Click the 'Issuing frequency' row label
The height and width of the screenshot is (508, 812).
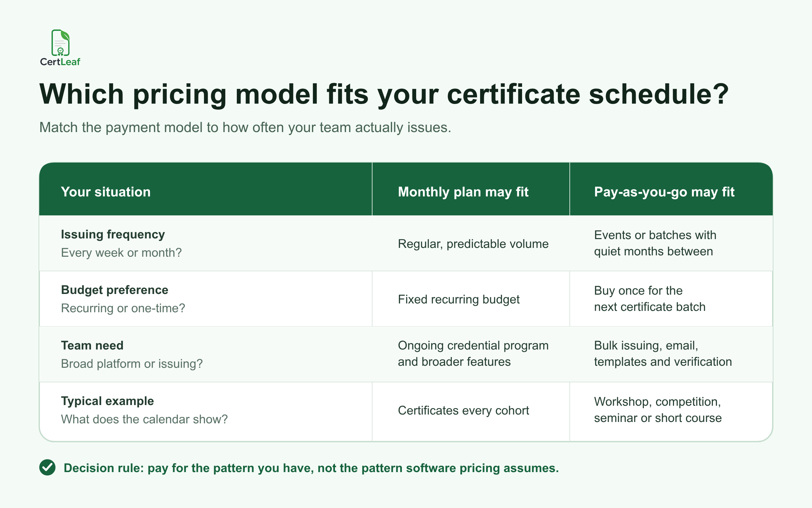point(113,234)
